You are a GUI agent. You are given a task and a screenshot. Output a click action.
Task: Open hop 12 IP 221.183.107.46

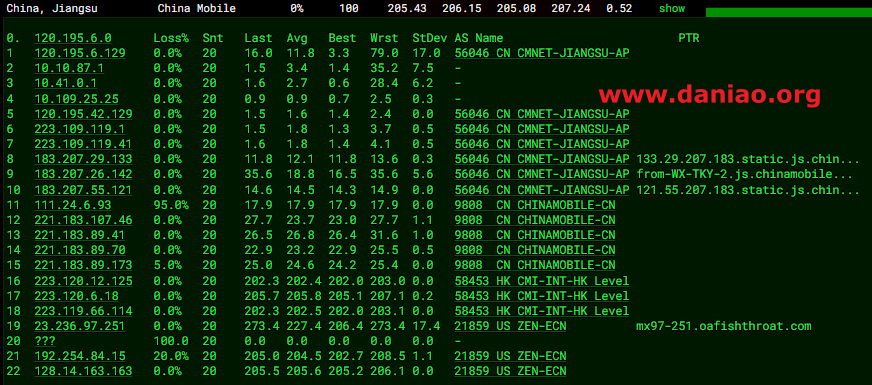[83, 220]
